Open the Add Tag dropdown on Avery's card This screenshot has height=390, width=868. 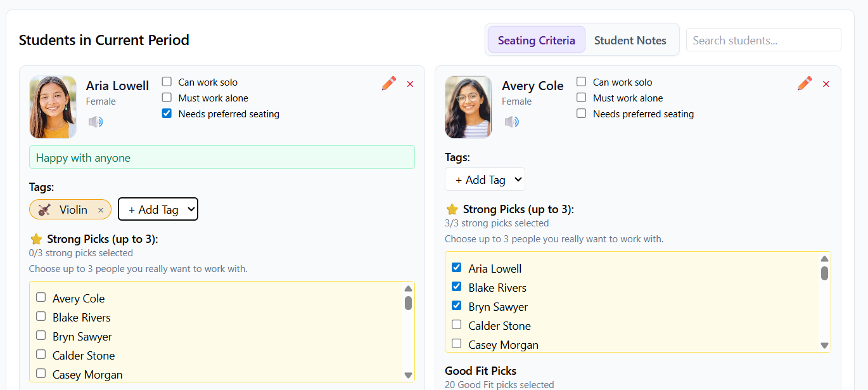[x=485, y=179]
